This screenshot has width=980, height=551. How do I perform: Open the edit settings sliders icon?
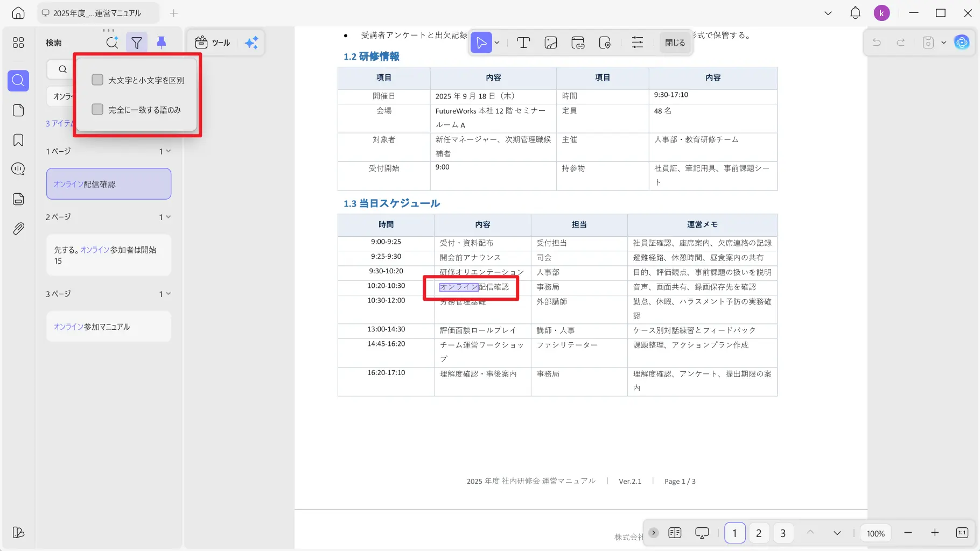click(x=638, y=43)
